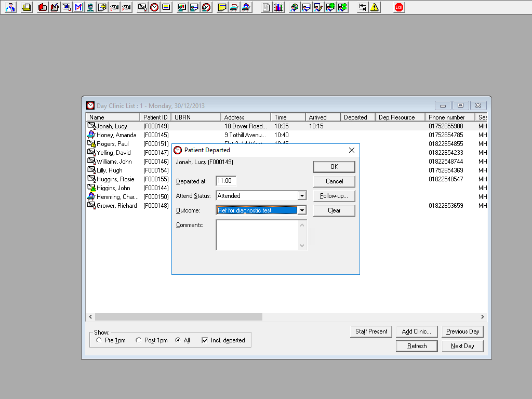Sort by the Name column header
This screenshot has width=532, height=399.
tap(113, 117)
